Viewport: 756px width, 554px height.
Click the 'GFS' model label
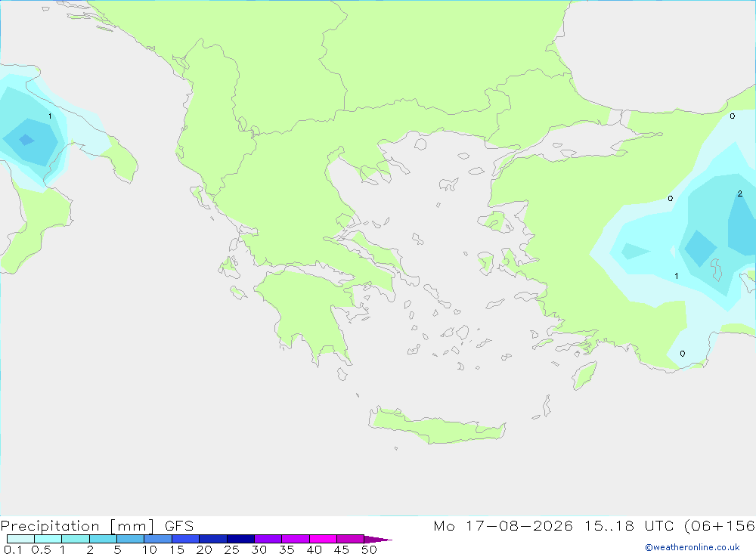pos(179,526)
